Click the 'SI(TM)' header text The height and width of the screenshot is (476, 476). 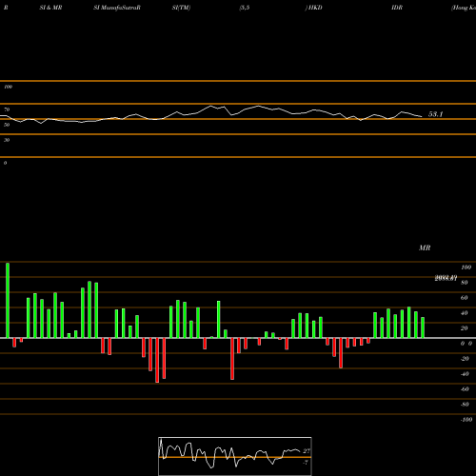click(x=181, y=8)
